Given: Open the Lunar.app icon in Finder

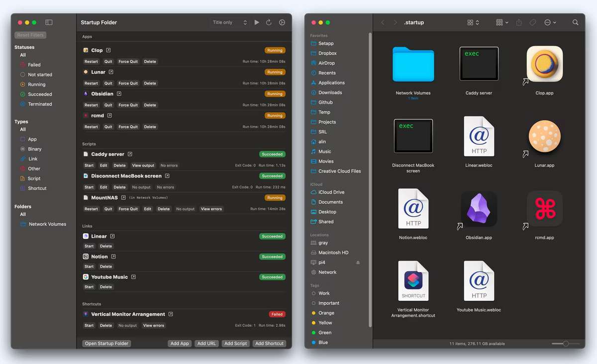Looking at the screenshot, I should [544, 136].
